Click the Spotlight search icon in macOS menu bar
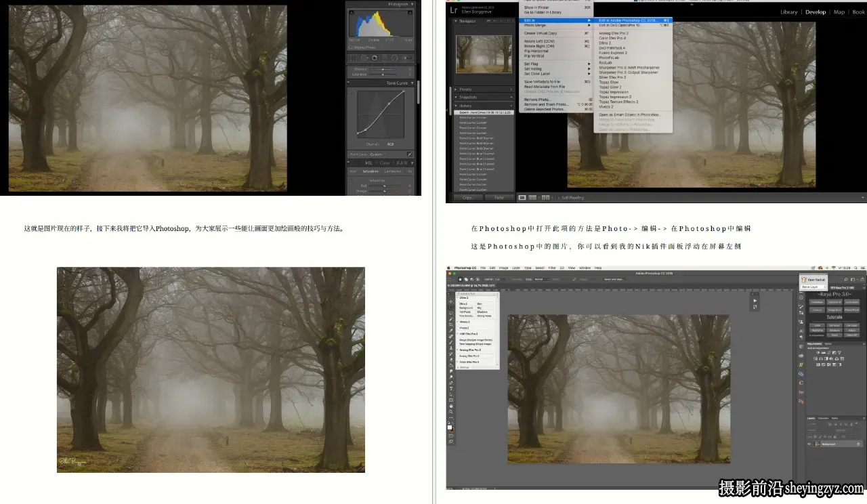This screenshot has height=504, width=867. pyautogui.click(x=855, y=268)
